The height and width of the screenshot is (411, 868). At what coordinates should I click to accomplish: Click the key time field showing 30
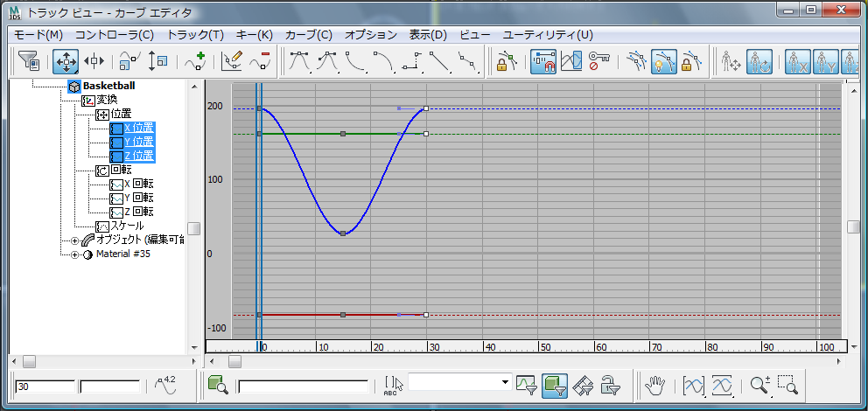[45, 387]
